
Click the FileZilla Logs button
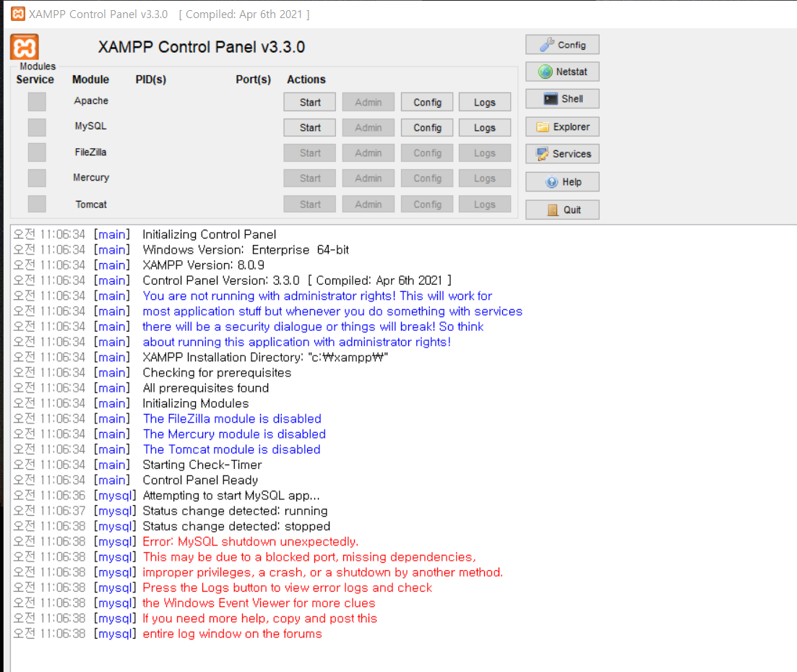[x=484, y=153]
